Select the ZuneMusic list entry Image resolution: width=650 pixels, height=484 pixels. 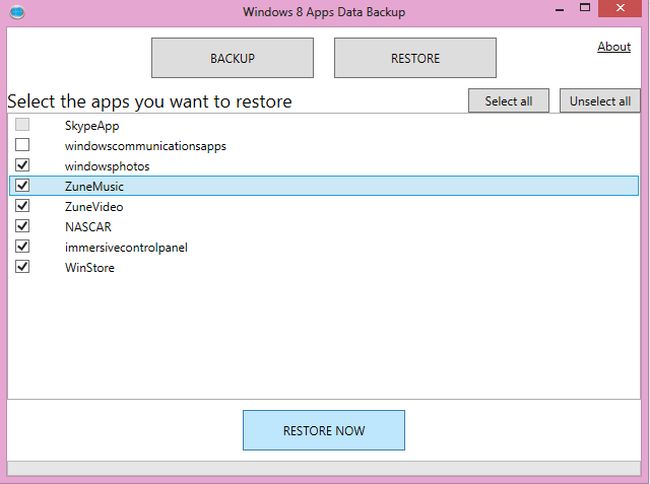324,186
